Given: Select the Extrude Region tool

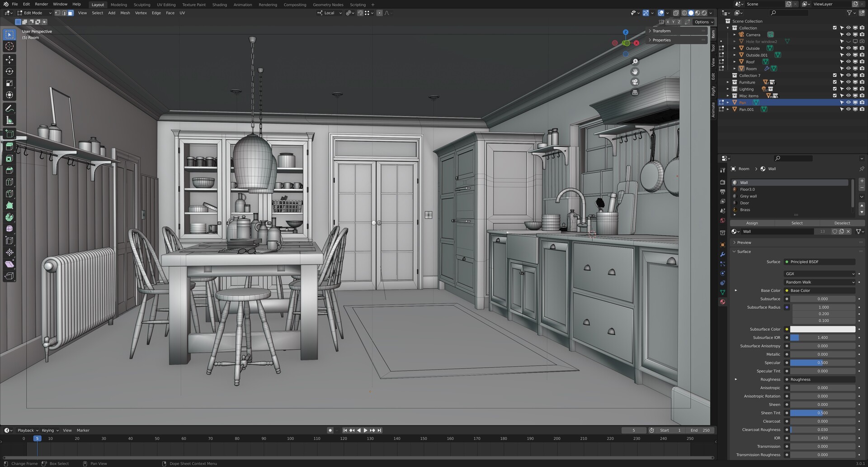Looking at the screenshot, I should (x=9, y=147).
